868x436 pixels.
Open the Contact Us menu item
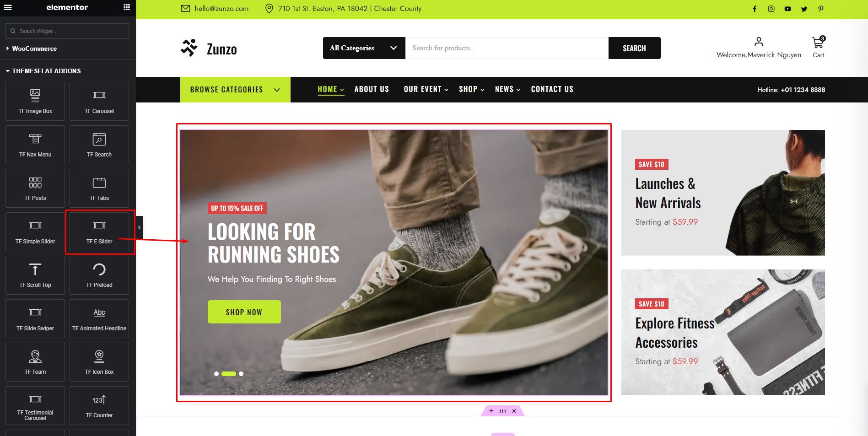tap(552, 89)
